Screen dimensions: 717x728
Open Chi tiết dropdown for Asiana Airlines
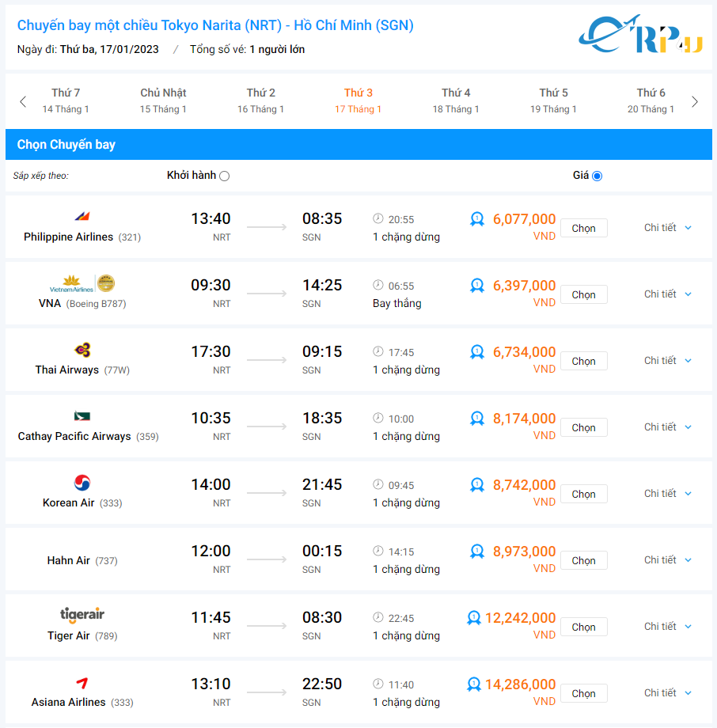668,693
